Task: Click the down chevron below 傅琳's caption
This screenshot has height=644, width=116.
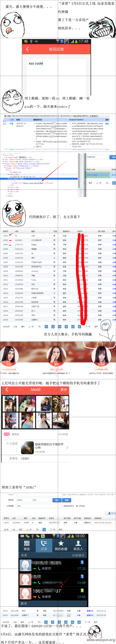Action: pyautogui.click(x=56, y=376)
